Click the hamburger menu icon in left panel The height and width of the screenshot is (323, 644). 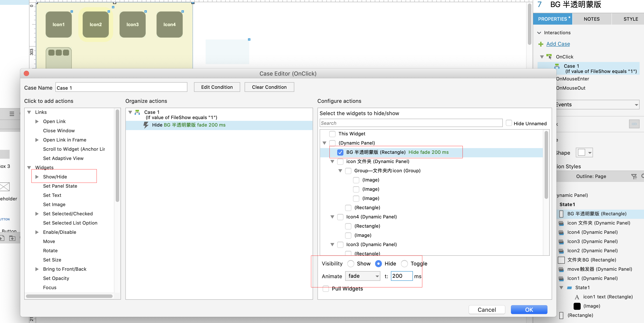pos(12,114)
